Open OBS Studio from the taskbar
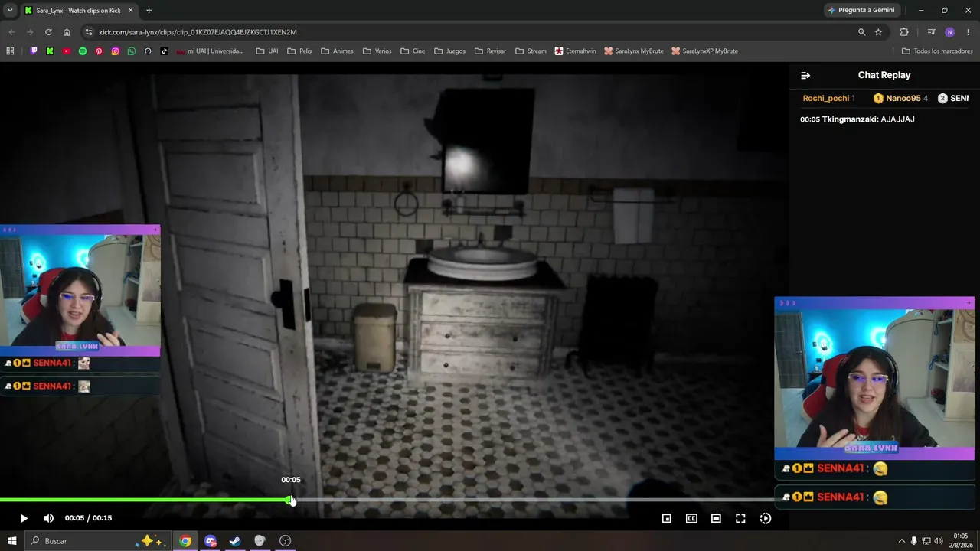The width and height of the screenshot is (980, 551). click(285, 541)
